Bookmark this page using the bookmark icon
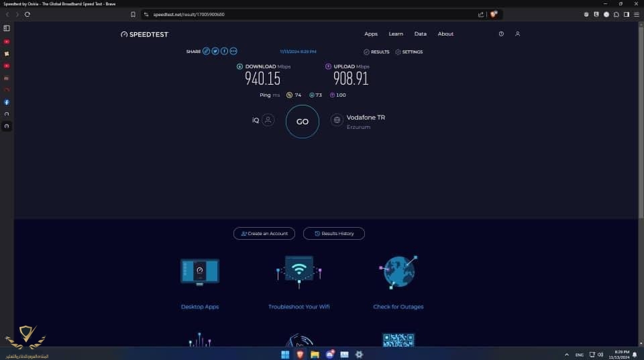The image size is (644, 360). (133, 14)
